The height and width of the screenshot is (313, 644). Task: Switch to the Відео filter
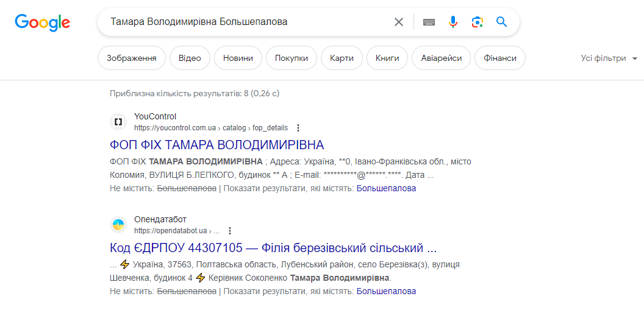pos(190,58)
